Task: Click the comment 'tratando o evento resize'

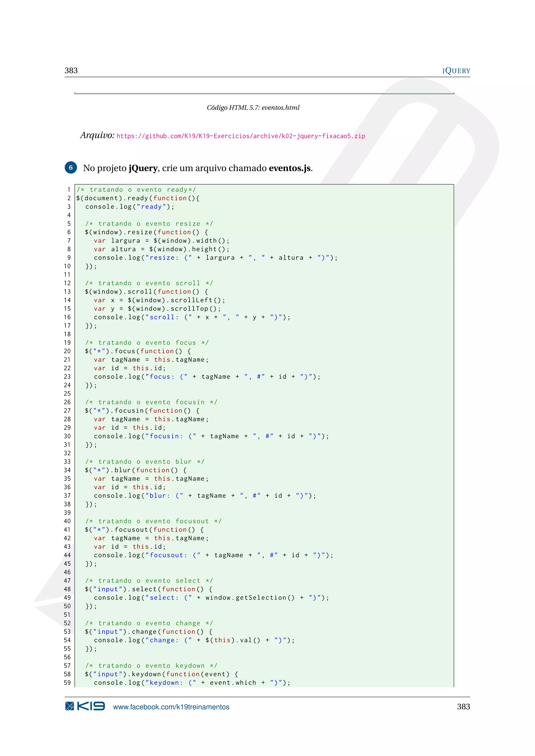Action: pyautogui.click(x=149, y=224)
